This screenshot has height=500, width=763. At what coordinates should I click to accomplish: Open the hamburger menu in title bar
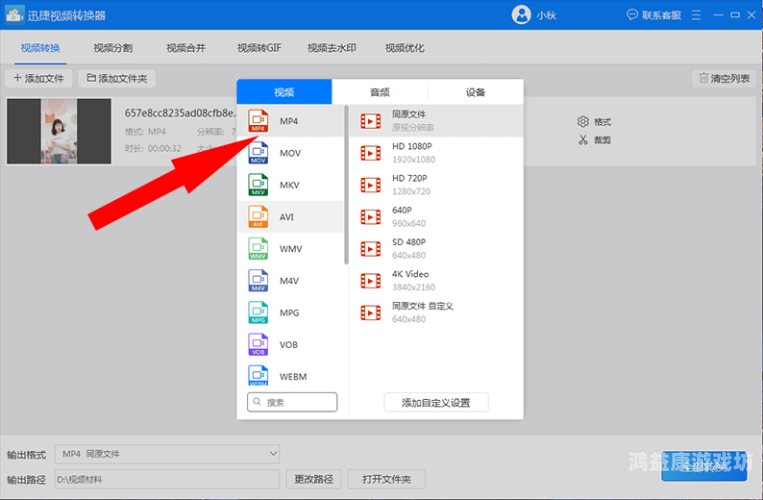click(696, 15)
